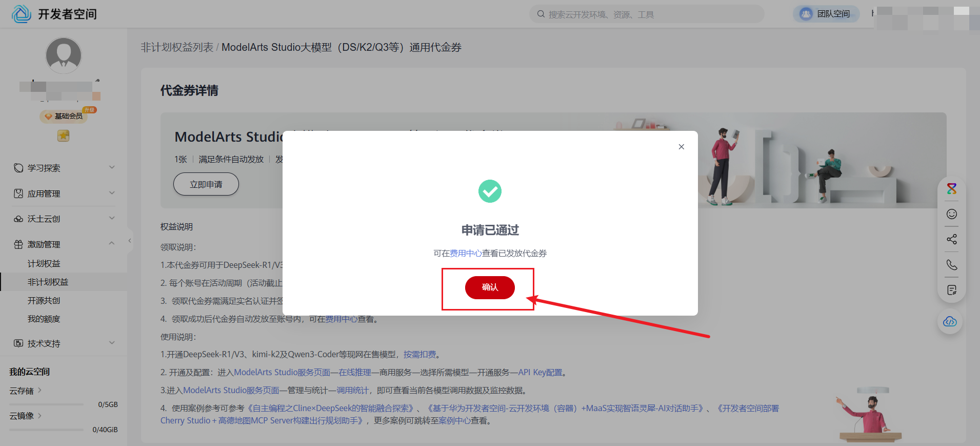Click the 基础会员 membership badge
Viewport: 980px width, 446px height.
(x=64, y=117)
